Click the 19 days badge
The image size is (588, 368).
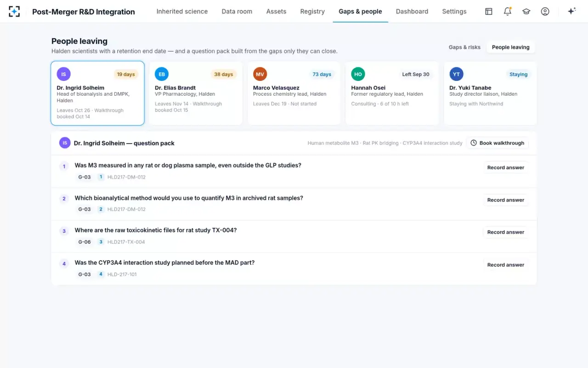point(126,75)
